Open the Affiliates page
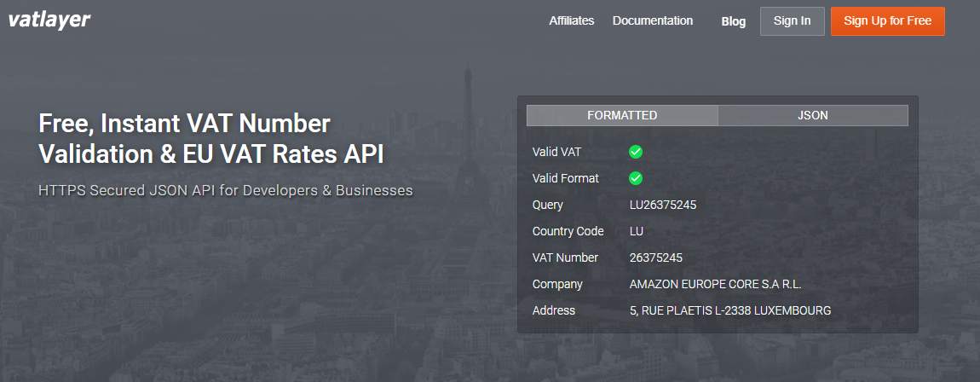Viewport: 980px width, 382px height. [571, 20]
